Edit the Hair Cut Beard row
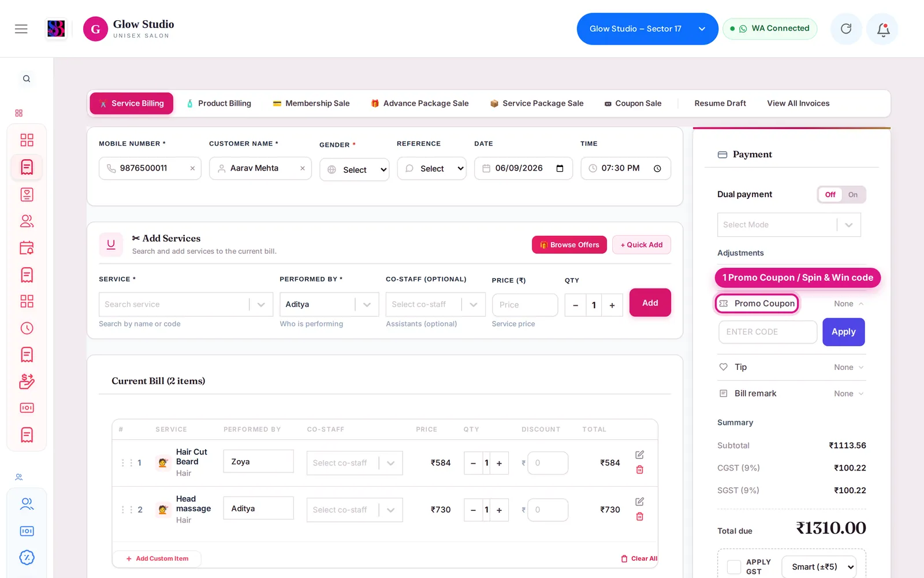This screenshot has width=924, height=578. (639, 455)
